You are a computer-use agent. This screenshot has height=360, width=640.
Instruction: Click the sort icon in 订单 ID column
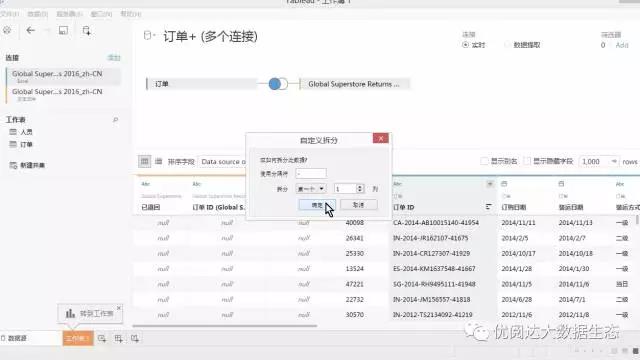489,207
